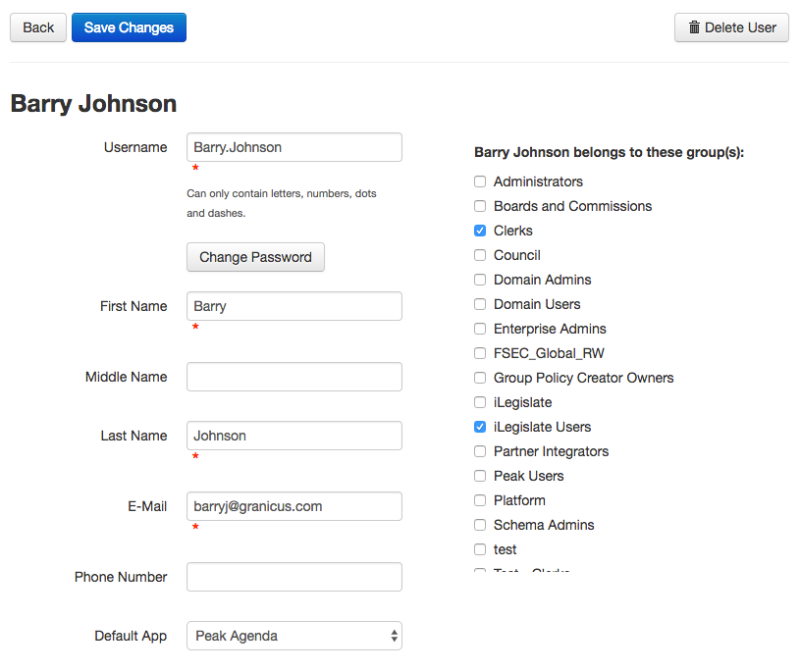Click into the Middle Name field
This screenshot has height=672, width=800.
(294, 377)
